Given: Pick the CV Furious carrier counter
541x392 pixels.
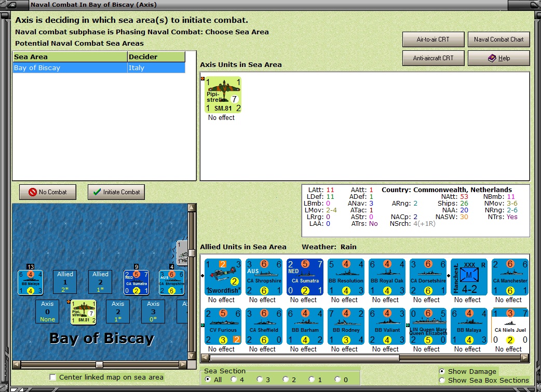Looking at the screenshot, I should [x=223, y=327].
